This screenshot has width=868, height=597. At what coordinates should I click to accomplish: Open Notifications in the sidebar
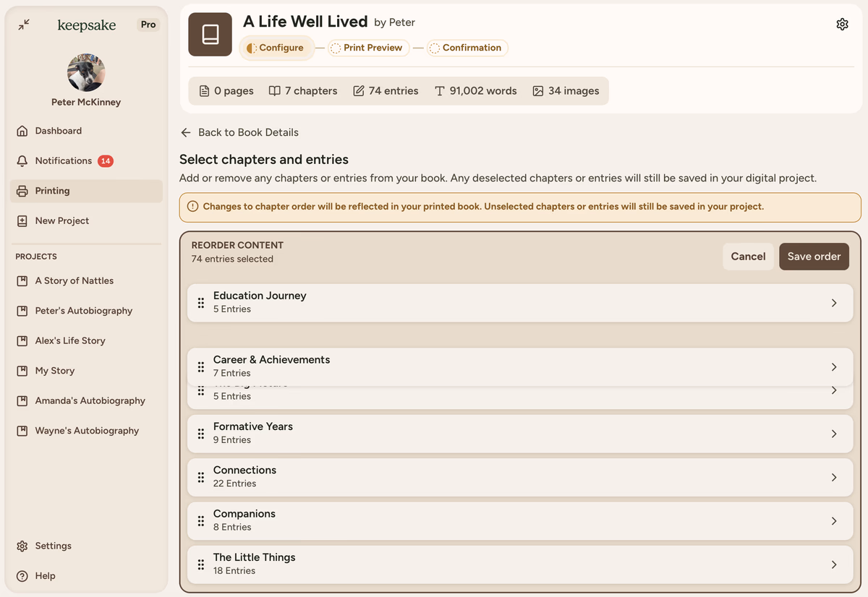[x=64, y=160]
